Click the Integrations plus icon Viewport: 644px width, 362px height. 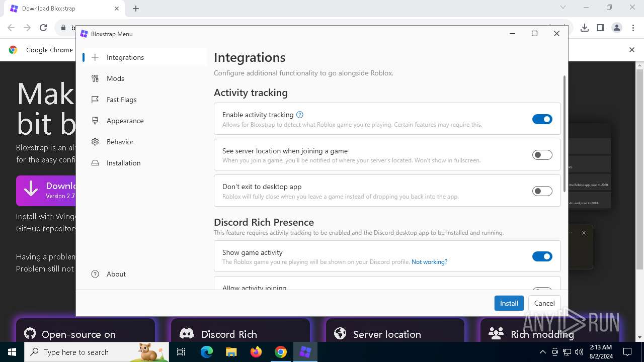(x=95, y=57)
